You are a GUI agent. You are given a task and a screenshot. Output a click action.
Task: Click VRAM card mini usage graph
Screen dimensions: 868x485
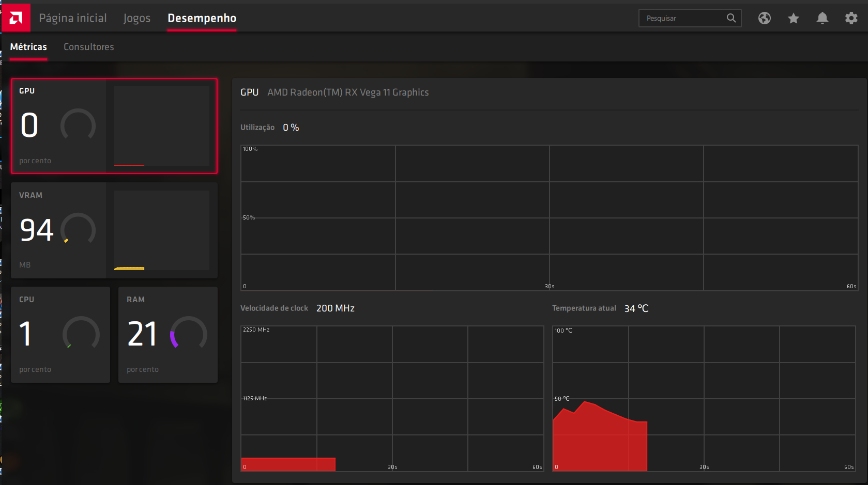tap(162, 230)
